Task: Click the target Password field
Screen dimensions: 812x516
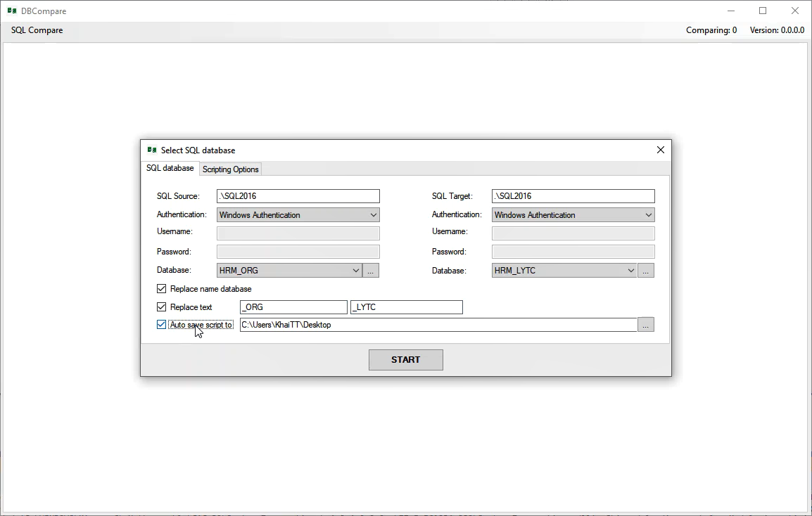Action: pyautogui.click(x=573, y=252)
